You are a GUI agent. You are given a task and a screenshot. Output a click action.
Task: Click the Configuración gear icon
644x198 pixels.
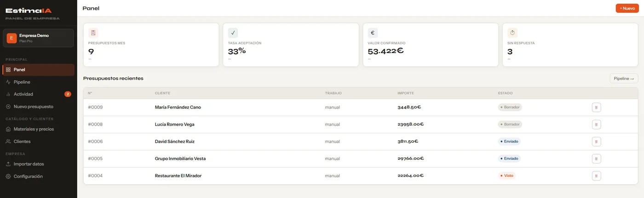pyautogui.click(x=8, y=176)
